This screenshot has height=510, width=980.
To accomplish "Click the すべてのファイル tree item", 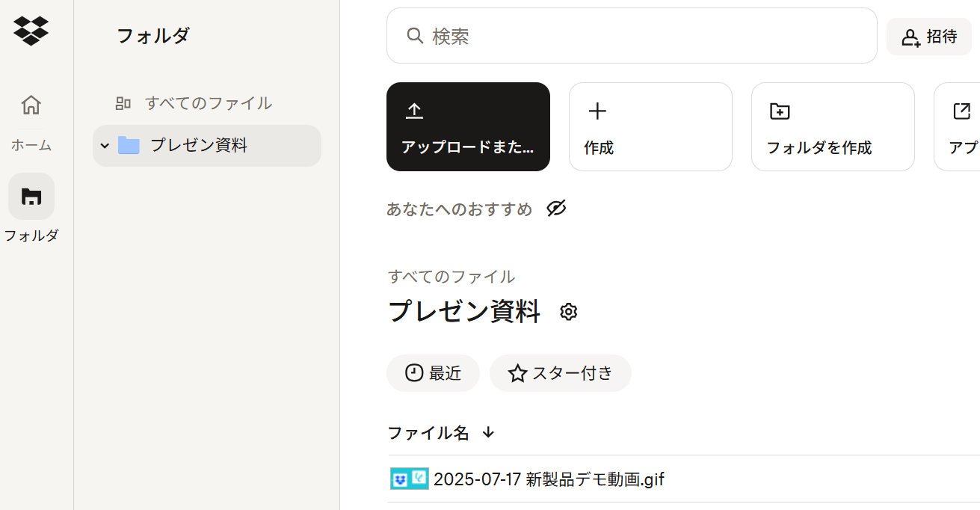I will pyautogui.click(x=208, y=103).
